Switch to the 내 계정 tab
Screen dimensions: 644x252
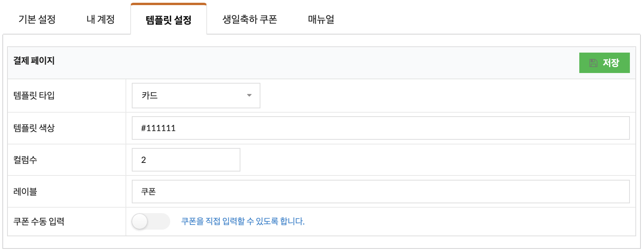(x=100, y=19)
